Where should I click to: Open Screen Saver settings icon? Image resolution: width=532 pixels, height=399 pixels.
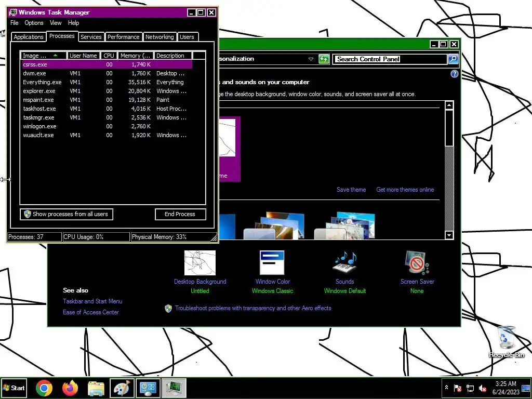(x=417, y=262)
